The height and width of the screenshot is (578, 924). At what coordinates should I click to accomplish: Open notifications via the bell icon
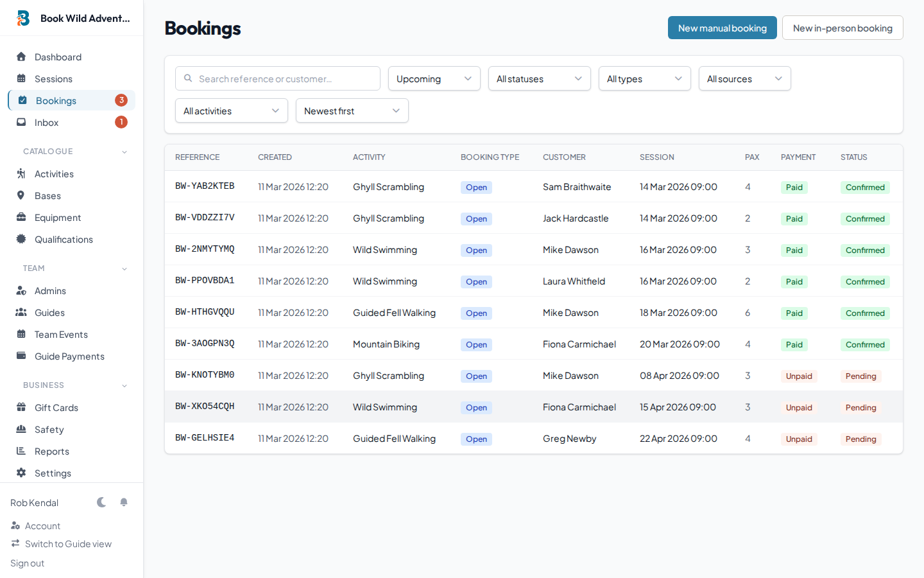click(x=124, y=502)
